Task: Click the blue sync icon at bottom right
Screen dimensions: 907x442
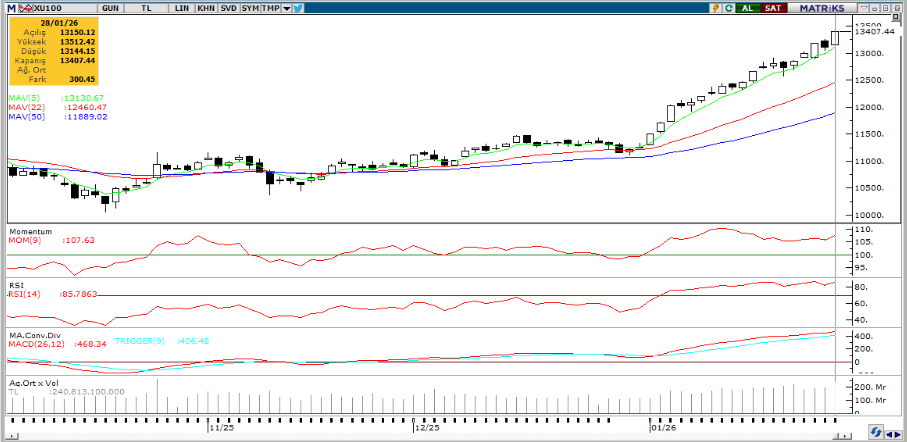Action: coord(875,434)
